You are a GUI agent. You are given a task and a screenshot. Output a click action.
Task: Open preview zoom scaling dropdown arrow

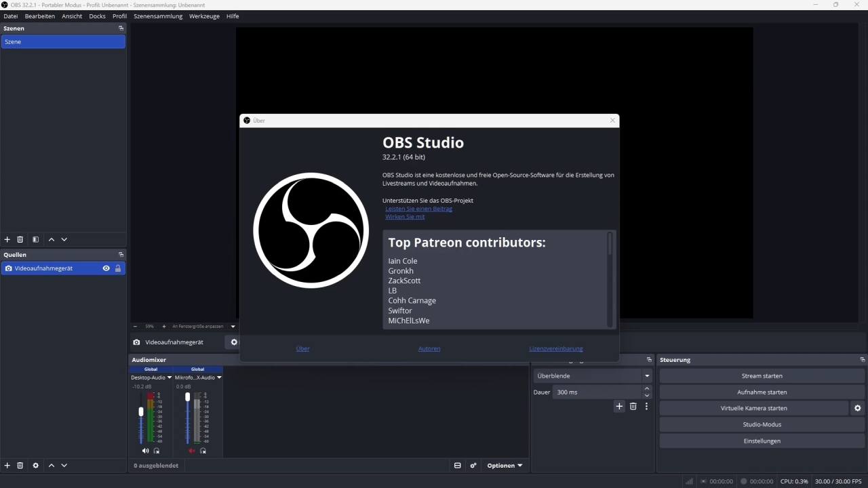coord(233,326)
